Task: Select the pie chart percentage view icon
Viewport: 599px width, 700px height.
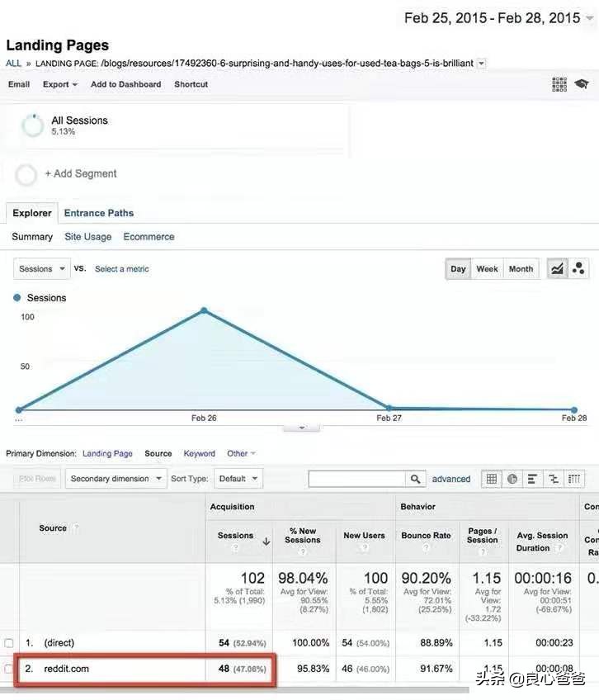Action: [512, 479]
